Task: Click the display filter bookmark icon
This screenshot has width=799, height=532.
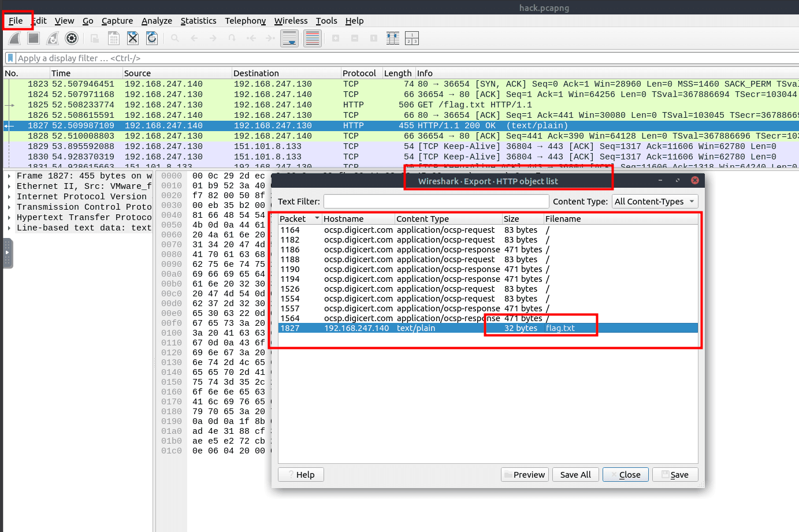Action: click(10, 58)
